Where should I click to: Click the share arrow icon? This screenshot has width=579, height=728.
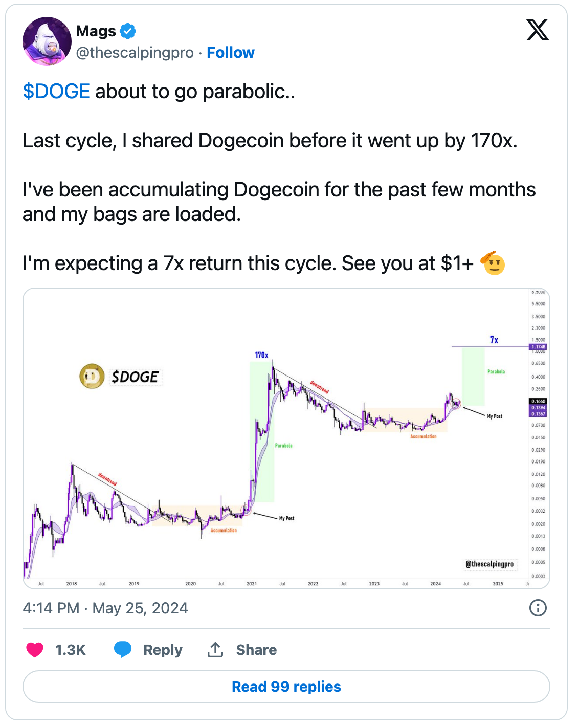point(215,650)
